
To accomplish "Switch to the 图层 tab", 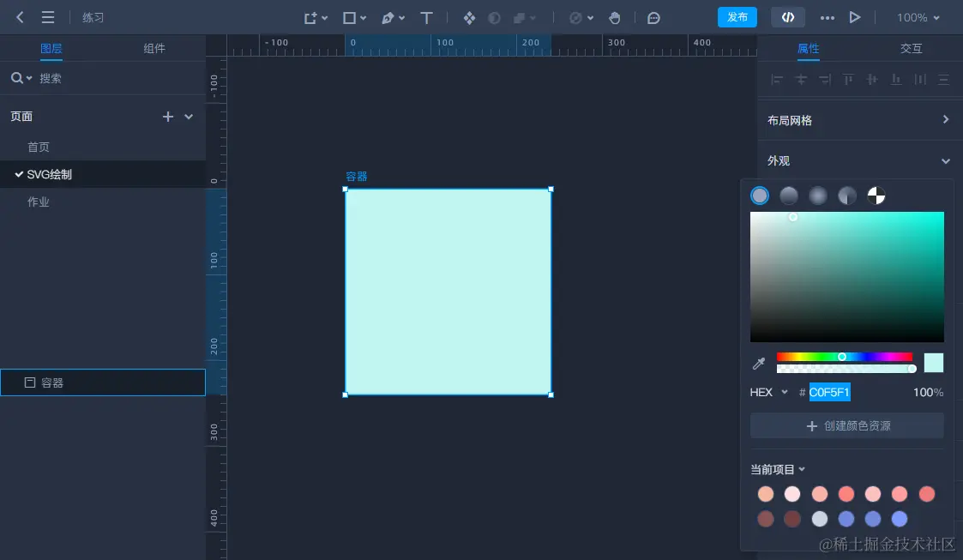I will click(x=51, y=49).
